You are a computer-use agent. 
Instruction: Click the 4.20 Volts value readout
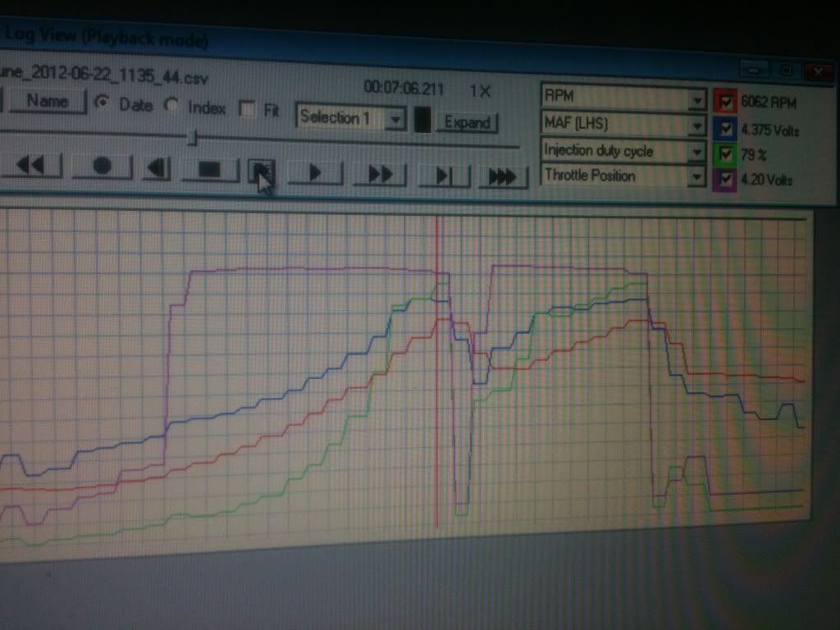[x=767, y=180]
